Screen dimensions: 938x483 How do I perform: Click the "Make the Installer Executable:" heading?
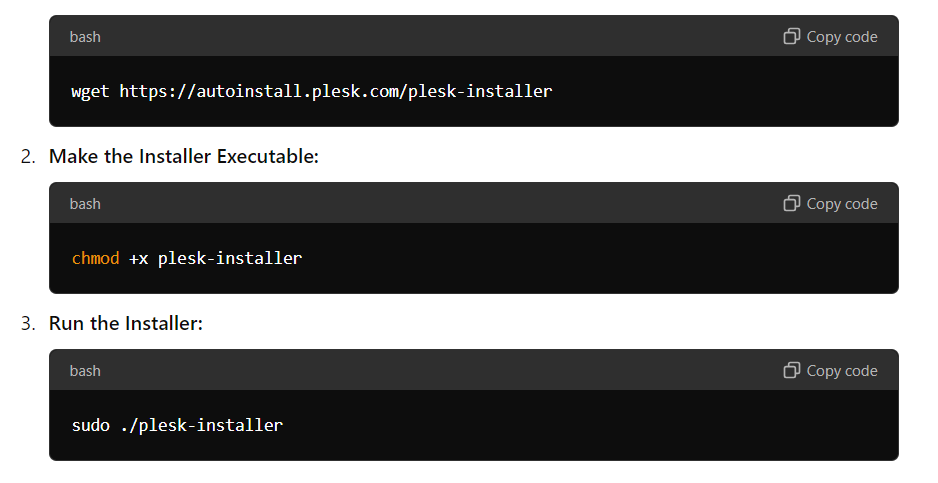184,156
